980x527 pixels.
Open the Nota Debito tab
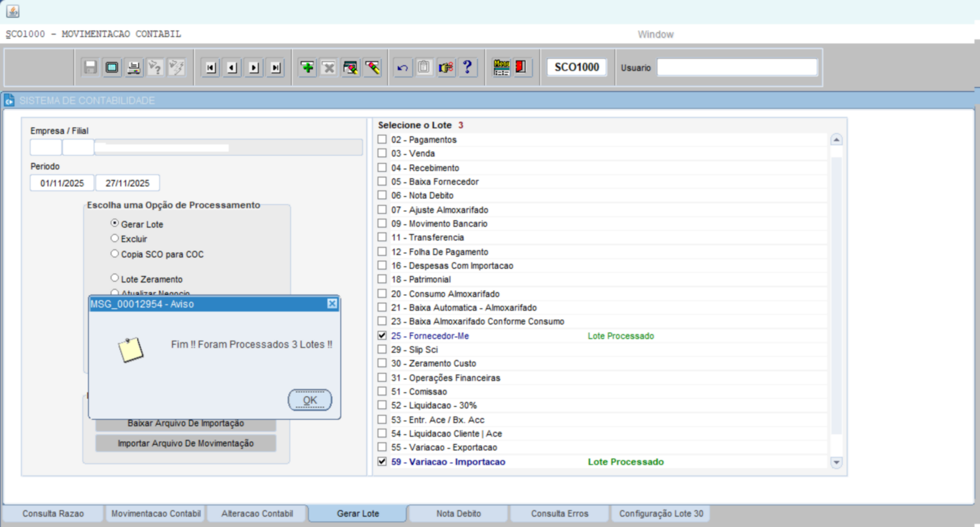[458, 514]
